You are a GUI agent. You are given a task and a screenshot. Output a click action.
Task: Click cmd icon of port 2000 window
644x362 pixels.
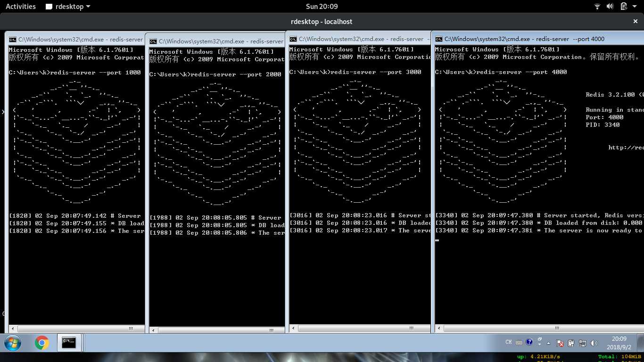pyautogui.click(x=153, y=41)
